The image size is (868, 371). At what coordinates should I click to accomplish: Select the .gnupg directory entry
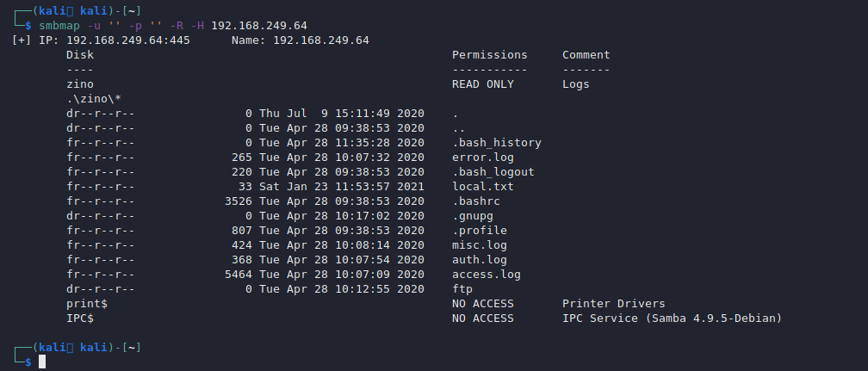(472, 216)
